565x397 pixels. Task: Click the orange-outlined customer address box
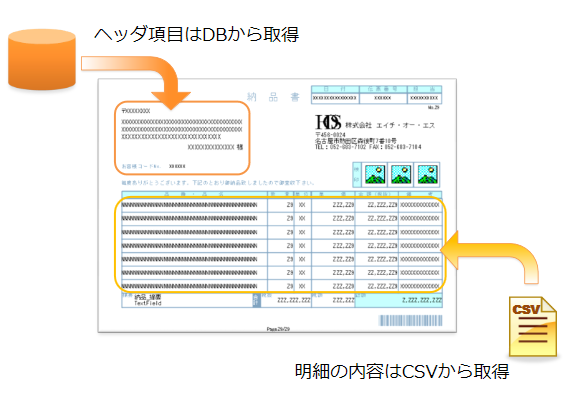(182, 138)
